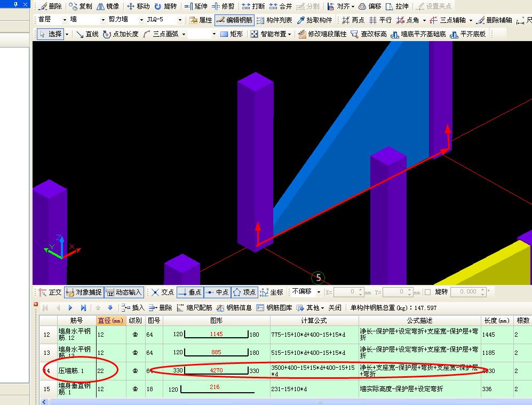Jump to last rebar record

click(x=83, y=308)
